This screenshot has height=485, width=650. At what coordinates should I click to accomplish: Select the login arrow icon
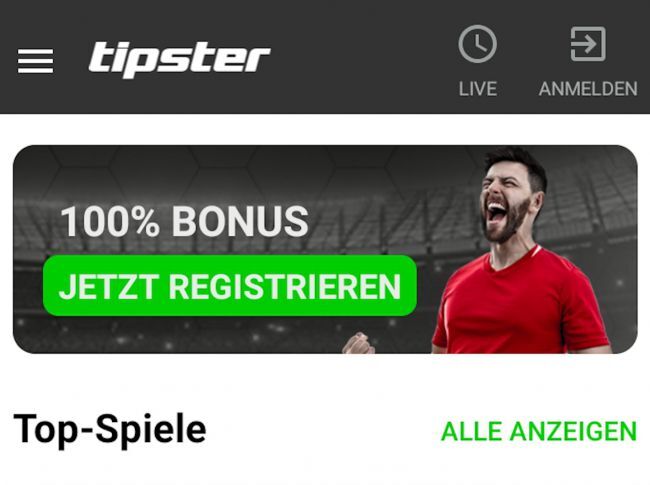588,44
